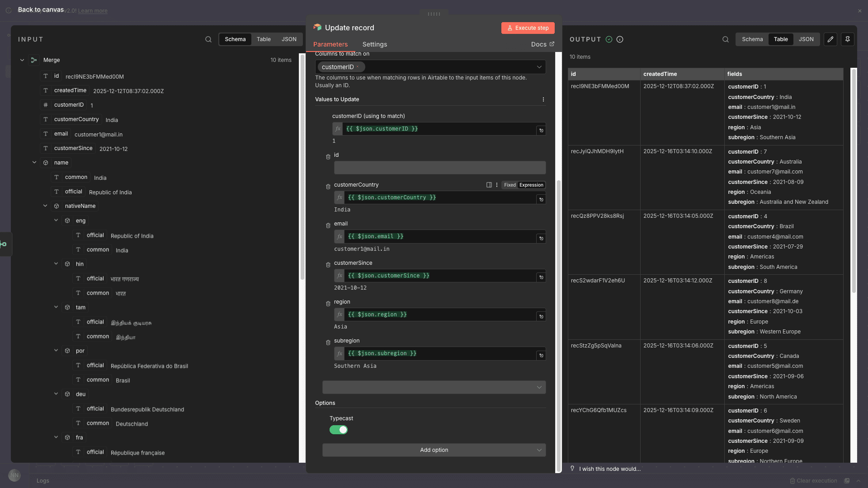
Task: Click the drag handle dots above Update record
Action: 434,14
